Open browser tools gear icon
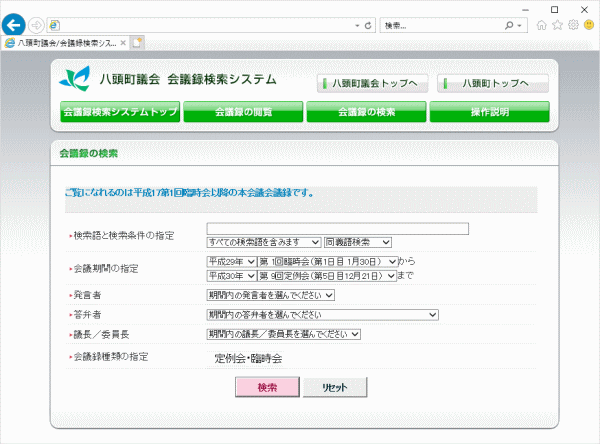 pos(573,25)
